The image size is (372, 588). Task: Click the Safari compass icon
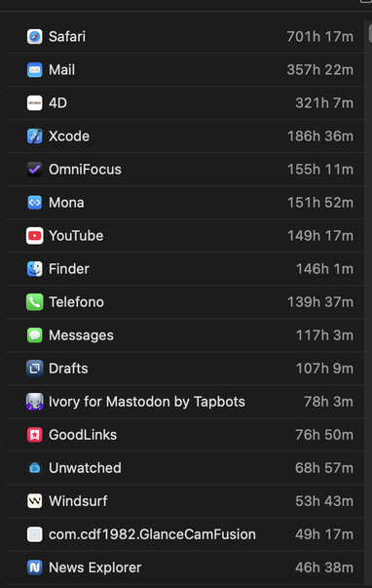pyautogui.click(x=34, y=37)
